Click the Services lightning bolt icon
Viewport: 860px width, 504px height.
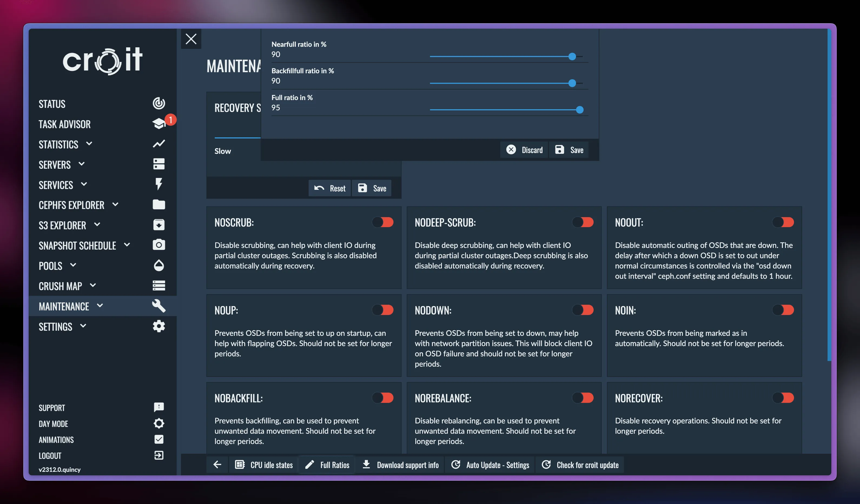click(x=159, y=184)
